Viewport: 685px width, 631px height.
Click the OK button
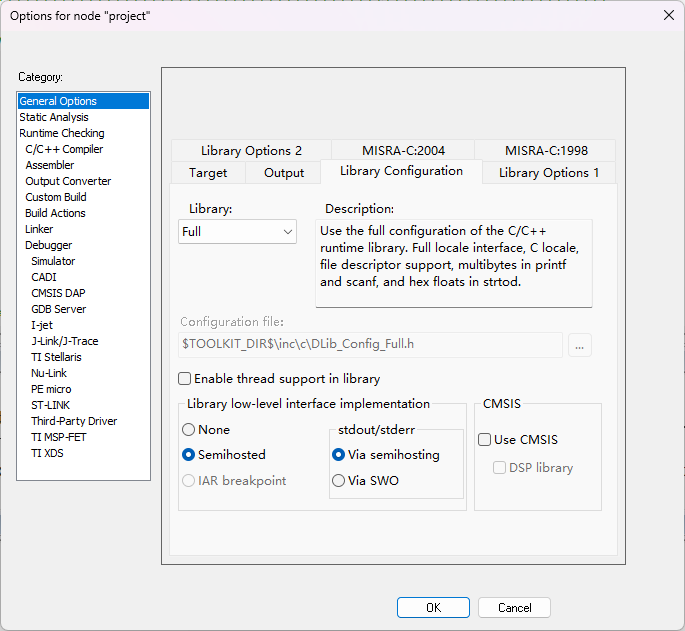click(433, 607)
